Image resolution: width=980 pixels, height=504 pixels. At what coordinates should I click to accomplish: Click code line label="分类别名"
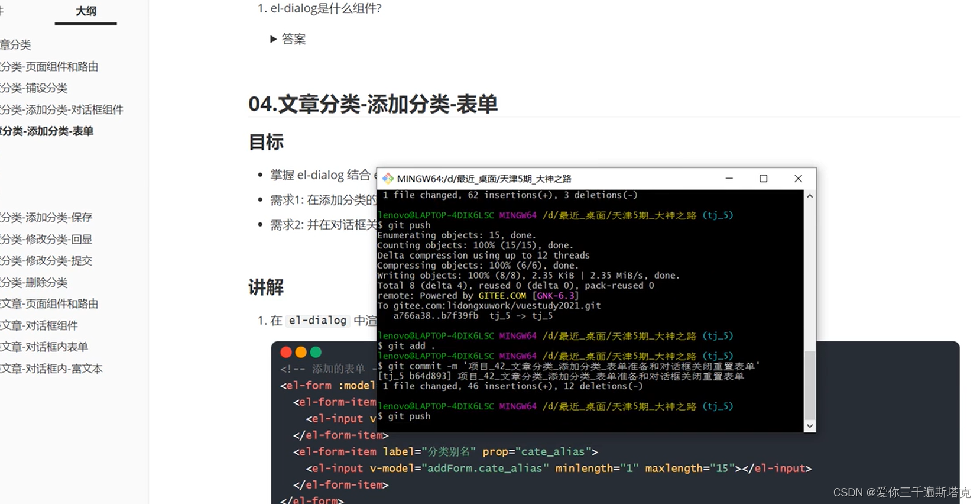click(446, 451)
